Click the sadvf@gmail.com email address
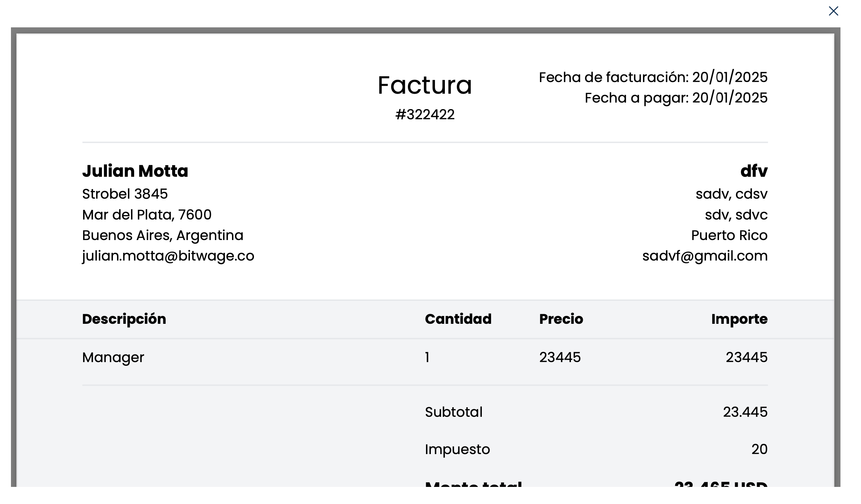This screenshot has width=861, height=504. click(x=705, y=256)
